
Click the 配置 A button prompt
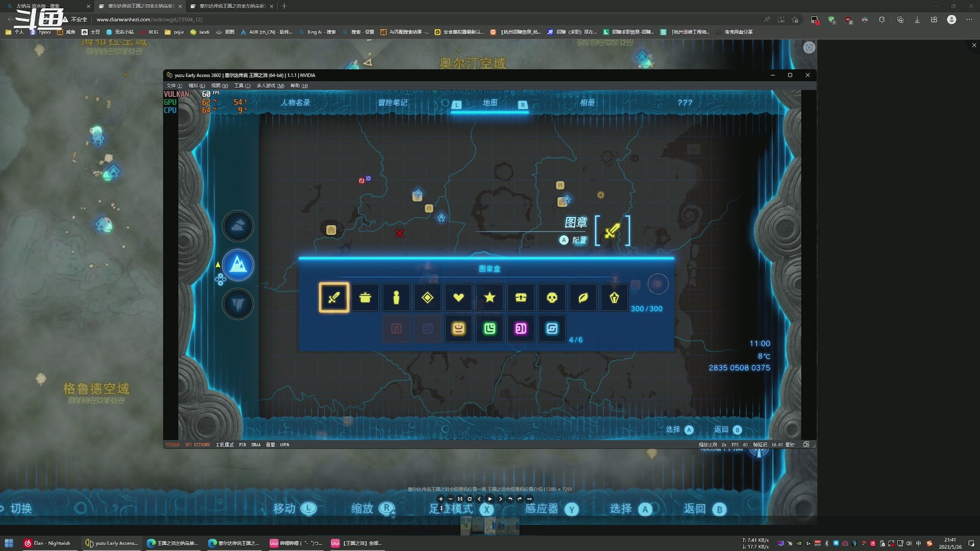573,240
